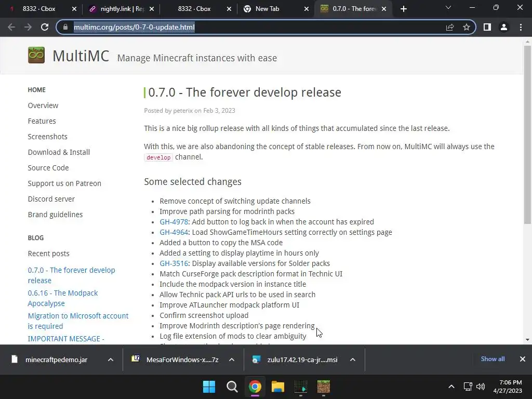This screenshot has width=532, height=399.
Task: Click the HOME sidebar heading
Action: (37, 90)
